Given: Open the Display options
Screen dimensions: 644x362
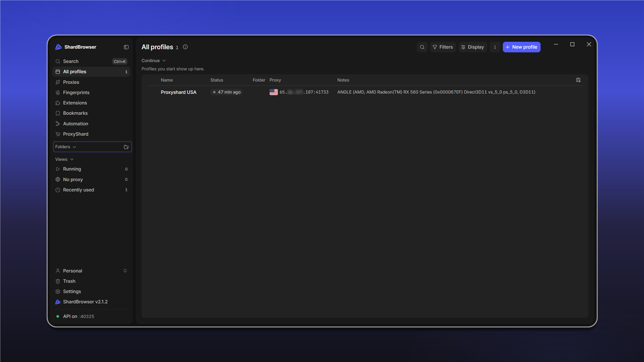Looking at the screenshot, I should click(x=473, y=47).
